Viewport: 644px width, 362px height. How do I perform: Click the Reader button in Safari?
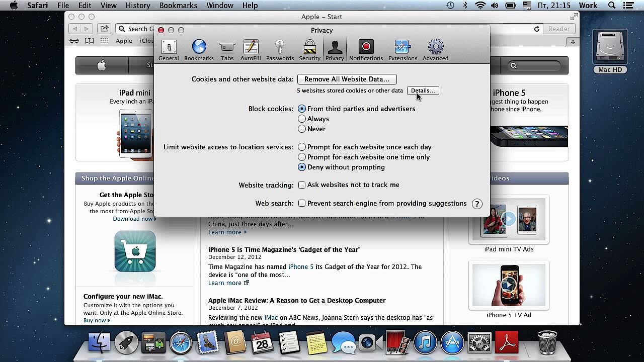pos(559,29)
